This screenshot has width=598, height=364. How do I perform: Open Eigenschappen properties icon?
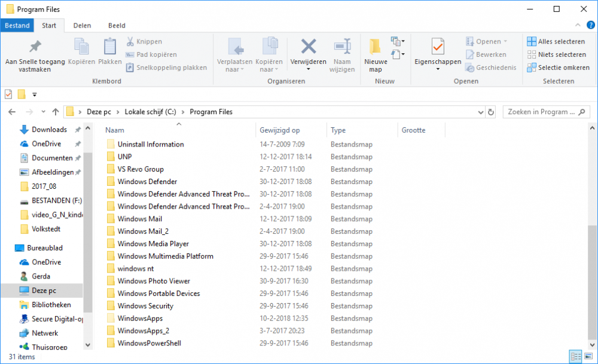click(x=438, y=47)
